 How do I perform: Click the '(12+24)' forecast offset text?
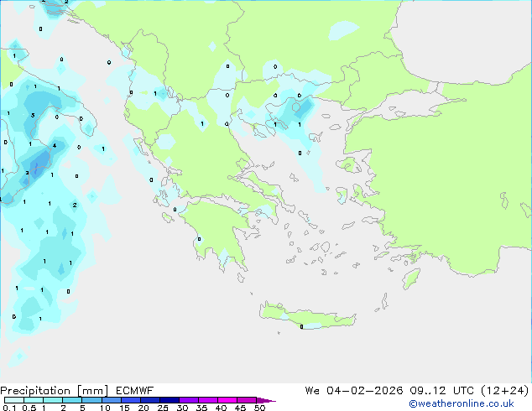(x=505, y=391)
